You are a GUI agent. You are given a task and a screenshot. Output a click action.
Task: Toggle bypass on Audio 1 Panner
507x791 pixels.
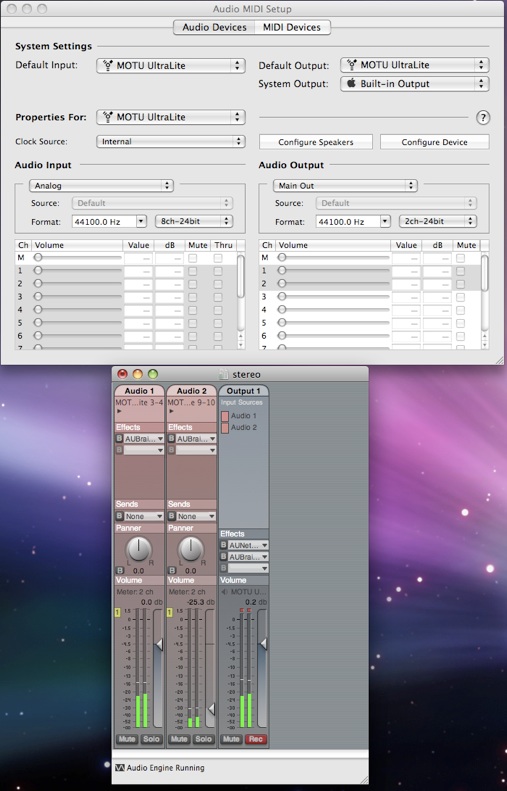click(120, 571)
